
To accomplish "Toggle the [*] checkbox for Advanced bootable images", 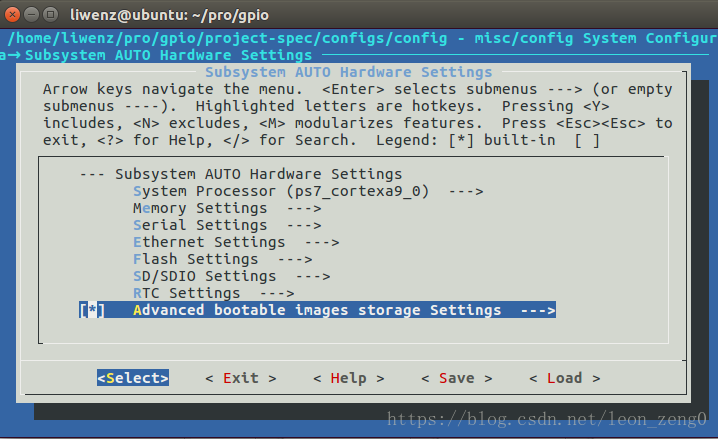I will click(92, 310).
